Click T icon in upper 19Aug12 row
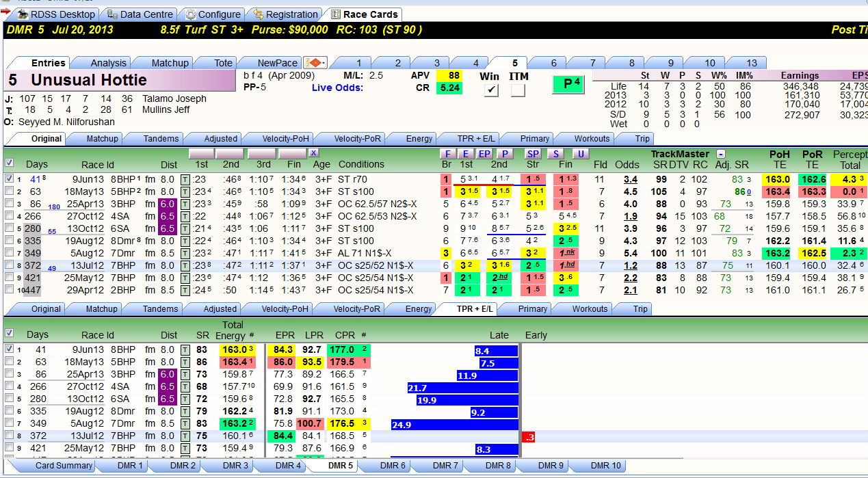The image size is (868, 478). pos(185,241)
